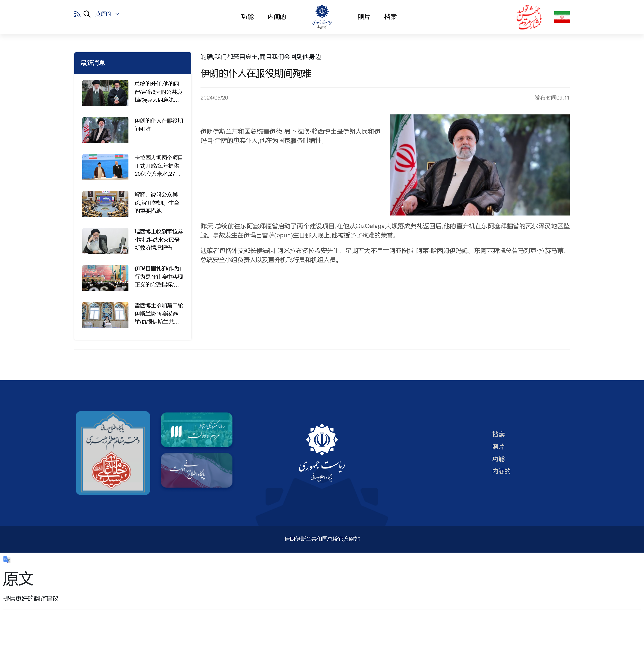
Task: Open the 功能 menu in header
Action: coord(247,17)
